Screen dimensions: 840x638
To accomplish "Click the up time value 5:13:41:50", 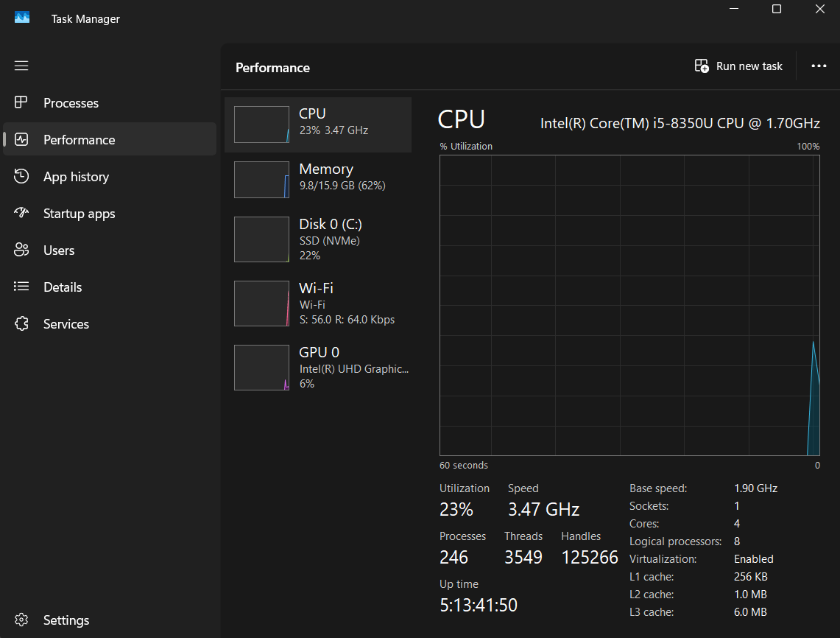I will pos(478,606).
